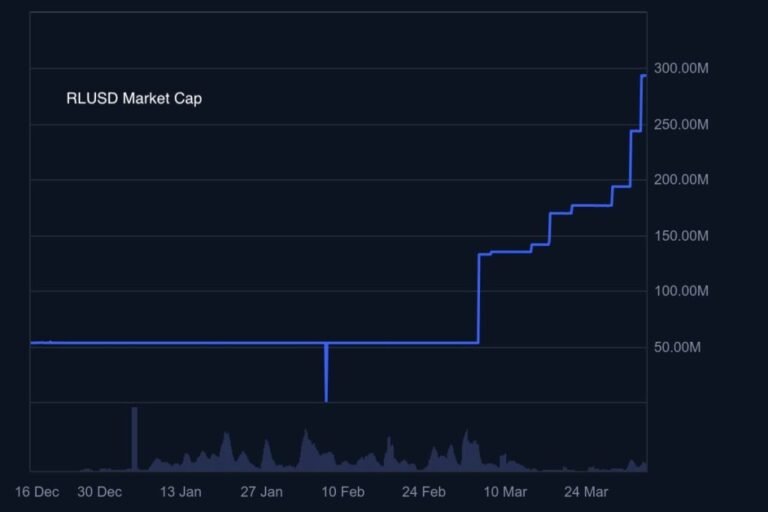Click the line's highest point near 300.00M

click(643, 76)
